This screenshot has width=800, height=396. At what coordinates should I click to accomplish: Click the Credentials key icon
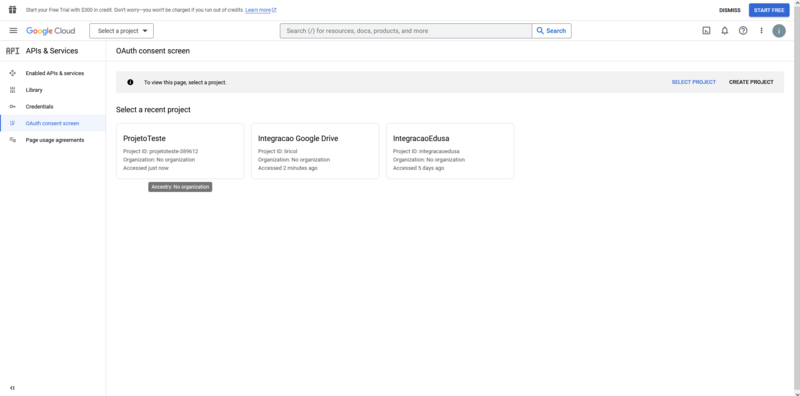[x=12, y=107]
